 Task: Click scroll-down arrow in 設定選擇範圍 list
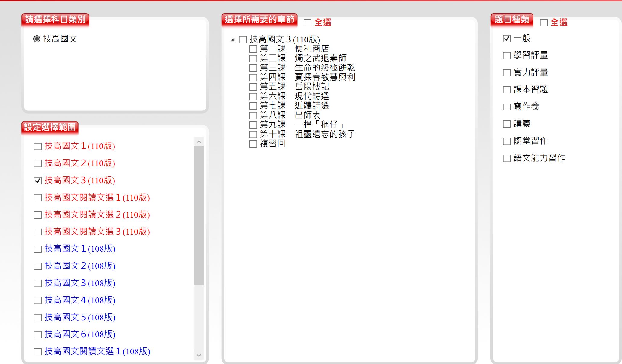tap(199, 355)
